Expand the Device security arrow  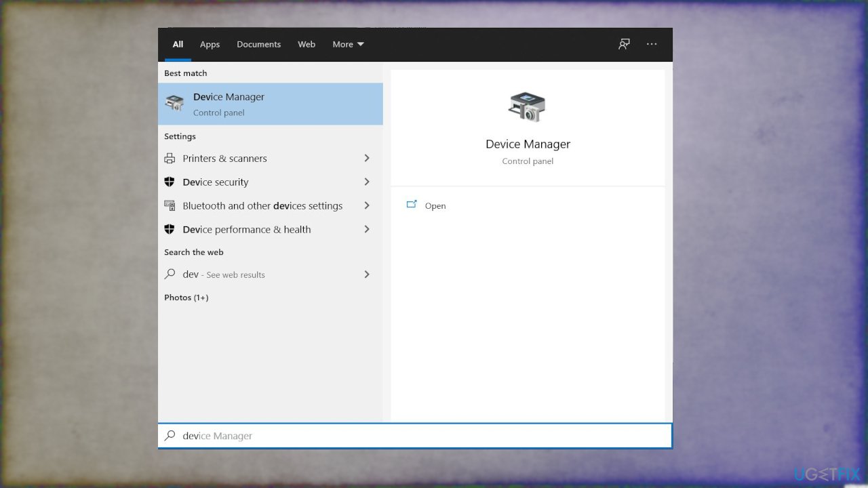pyautogui.click(x=367, y=182)
